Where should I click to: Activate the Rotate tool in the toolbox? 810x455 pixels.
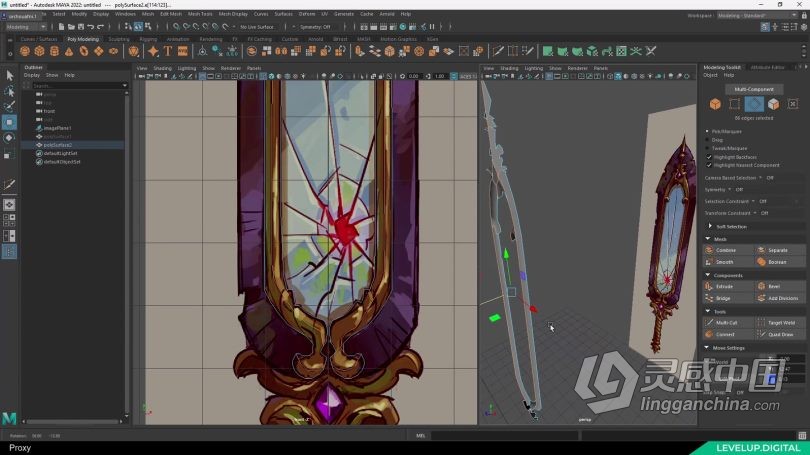pyautogui.click(x=9, y=138)
